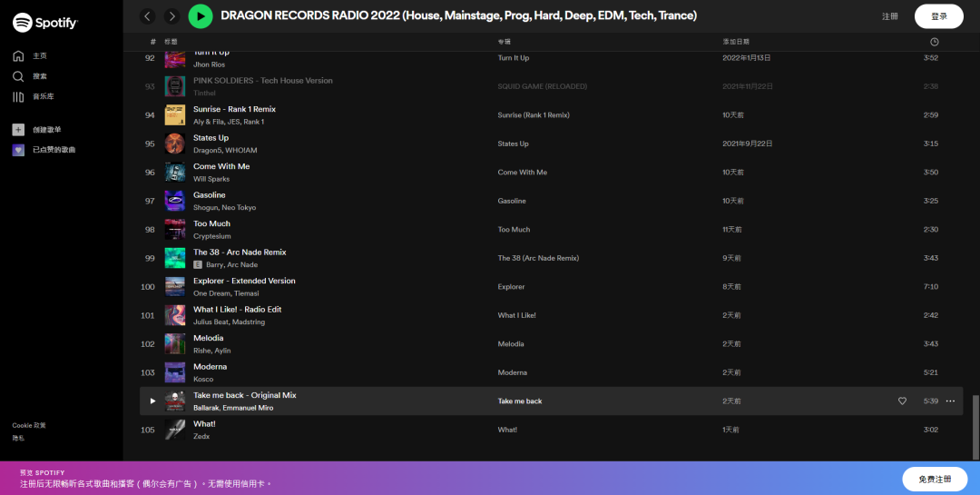The width and height of the screenshot is (980, 495).
Task: Open States Up album cover
Action: [x=175, y=144]
